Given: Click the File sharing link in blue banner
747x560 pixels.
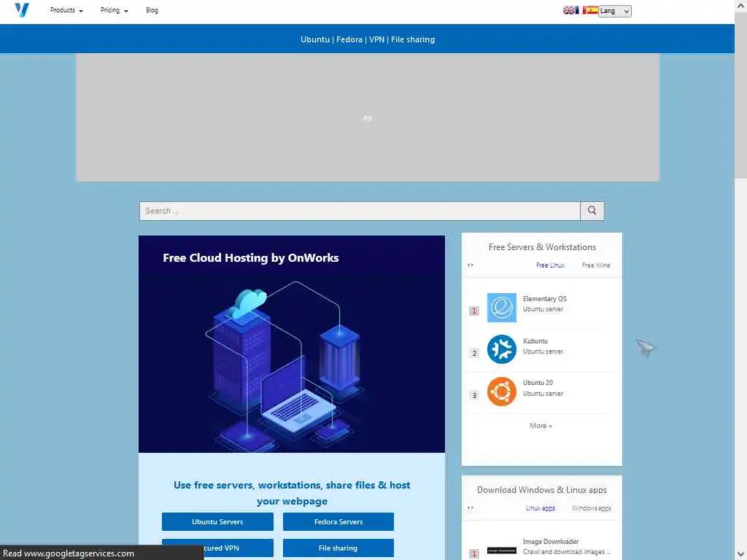Looking at the screenshot, I should [x=413, y=39].
